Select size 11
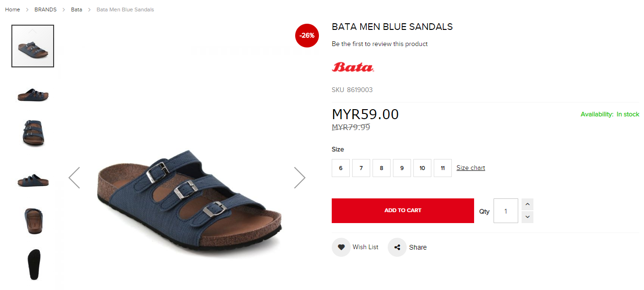 [x=443, y=168]
